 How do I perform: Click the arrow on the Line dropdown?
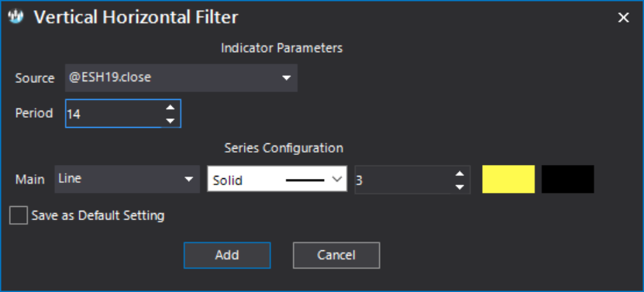[188, 179]
